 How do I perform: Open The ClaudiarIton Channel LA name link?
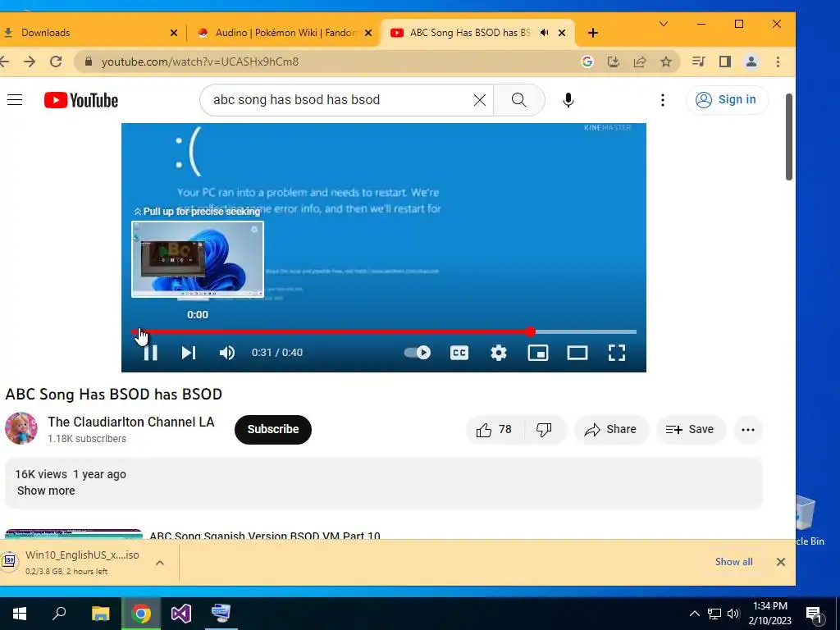tap(130, 422)
